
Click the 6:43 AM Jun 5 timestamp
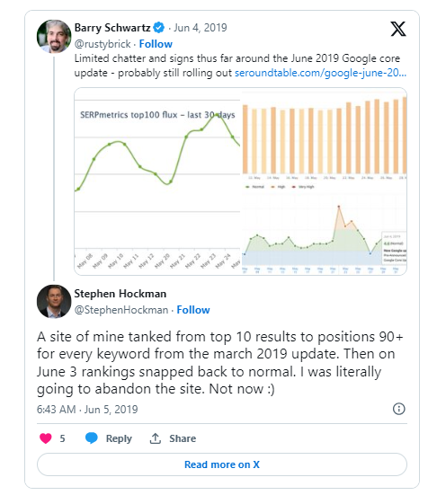pos(87,409)
